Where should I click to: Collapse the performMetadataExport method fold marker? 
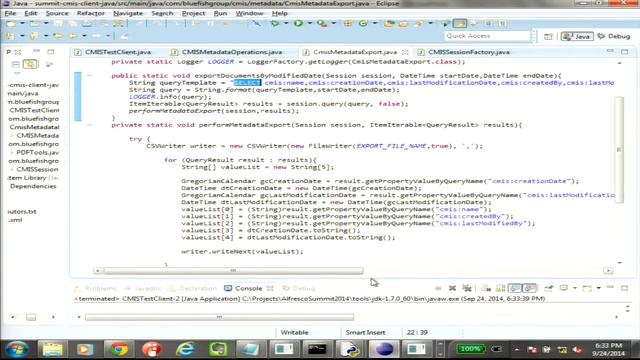click(89, 125)
